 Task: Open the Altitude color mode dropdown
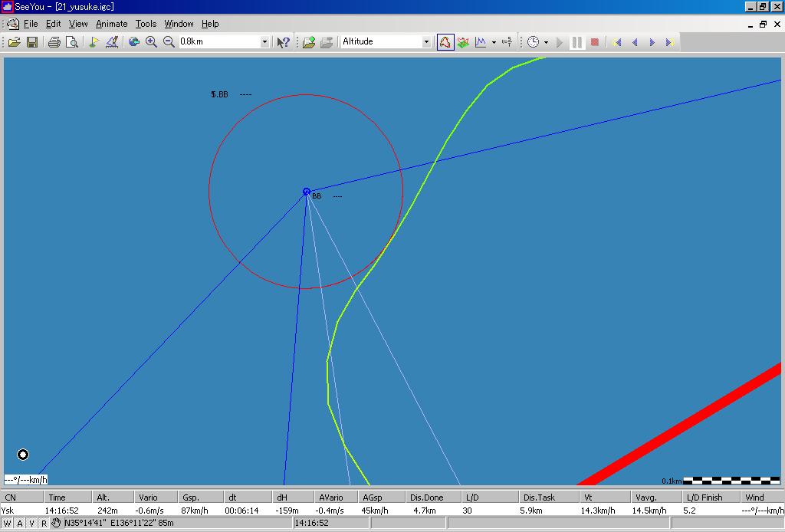coord(426,42)
